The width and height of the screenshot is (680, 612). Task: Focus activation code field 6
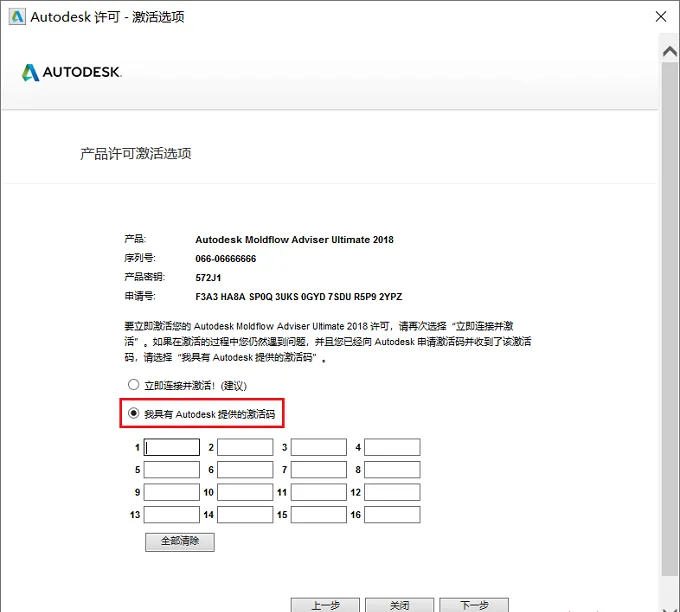click(x=245, y=470)
